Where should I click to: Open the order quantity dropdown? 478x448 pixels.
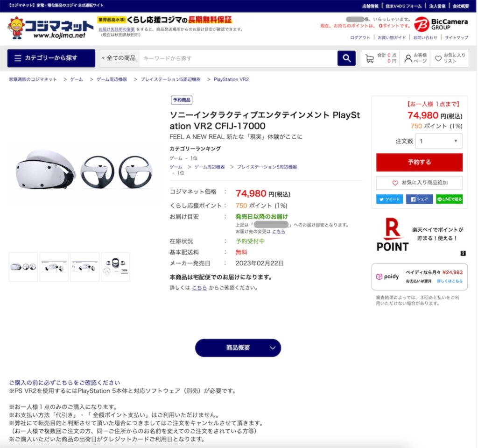click(439, 141)
